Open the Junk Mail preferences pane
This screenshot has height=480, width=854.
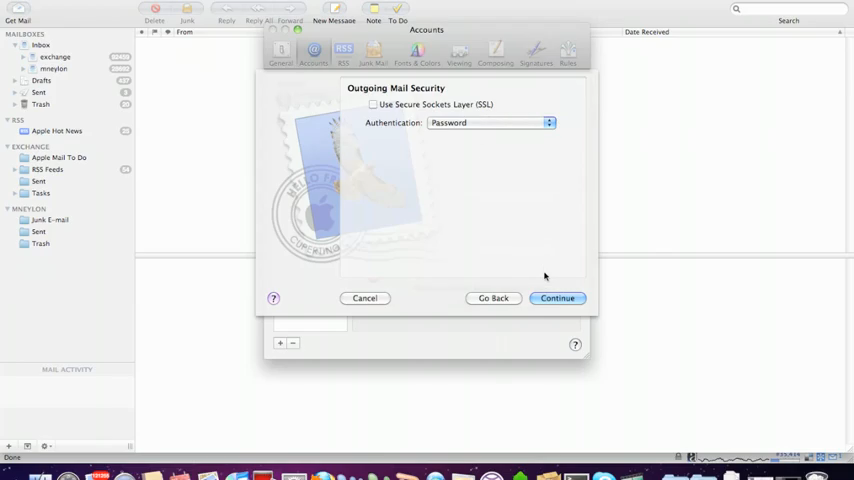tap(374, 53)
